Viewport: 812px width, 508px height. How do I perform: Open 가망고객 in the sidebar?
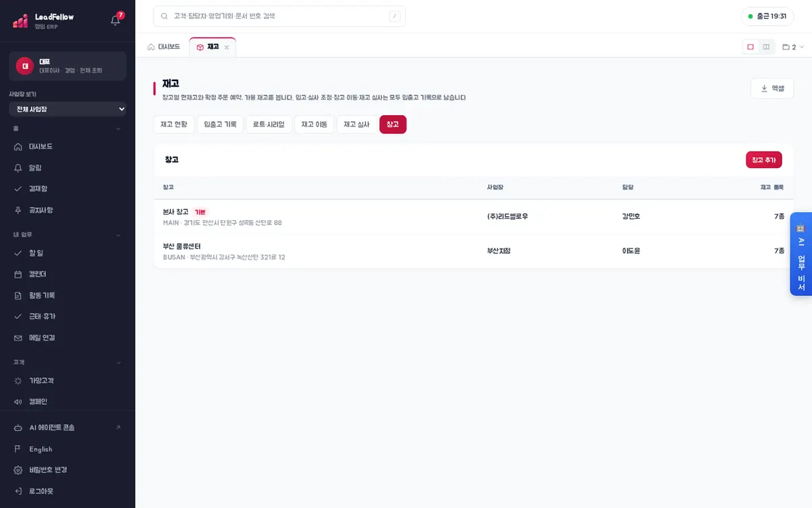coord(68,381)
